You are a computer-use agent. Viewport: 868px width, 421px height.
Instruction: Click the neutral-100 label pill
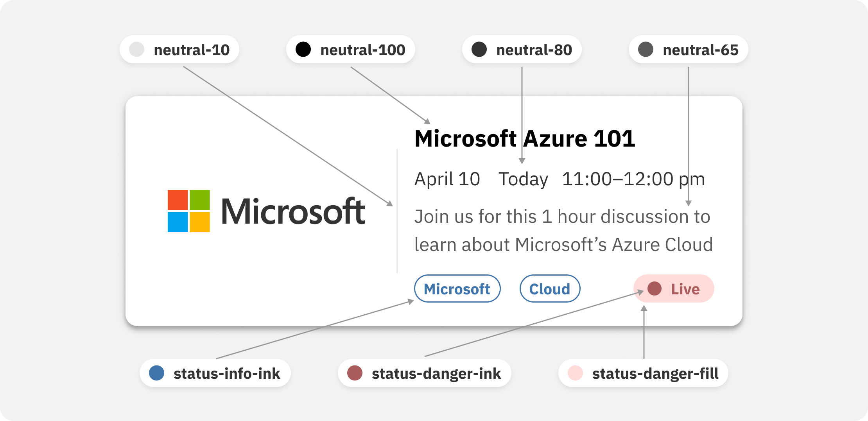[351, 50]
